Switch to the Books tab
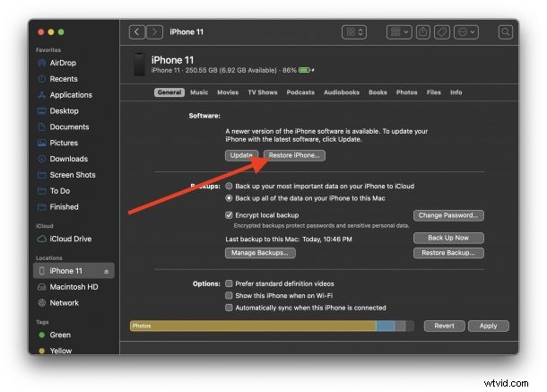This screenshot has width=547, height=392. click(378, 92)
